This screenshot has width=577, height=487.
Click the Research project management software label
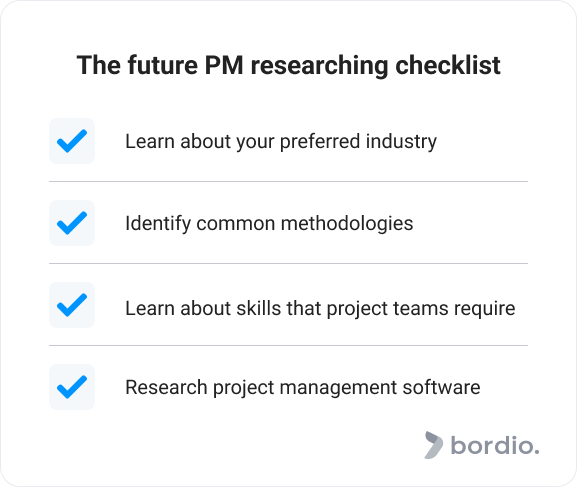tap(303, 388)
